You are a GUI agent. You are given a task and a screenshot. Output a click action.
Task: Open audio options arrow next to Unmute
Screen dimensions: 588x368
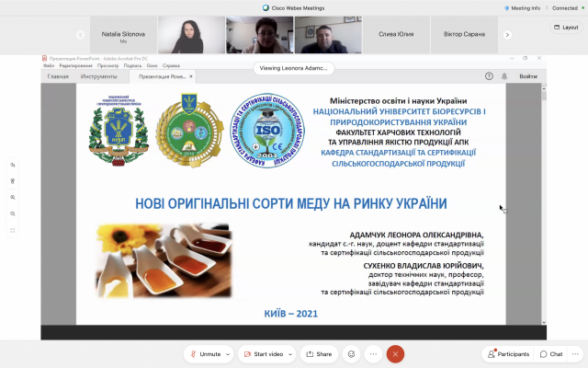(x=228, y=354)
